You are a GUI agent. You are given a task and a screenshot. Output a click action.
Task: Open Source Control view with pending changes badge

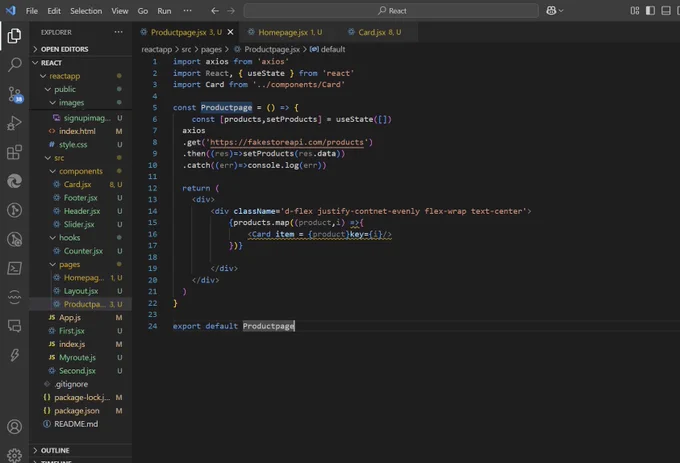click(x=14, y=94)
